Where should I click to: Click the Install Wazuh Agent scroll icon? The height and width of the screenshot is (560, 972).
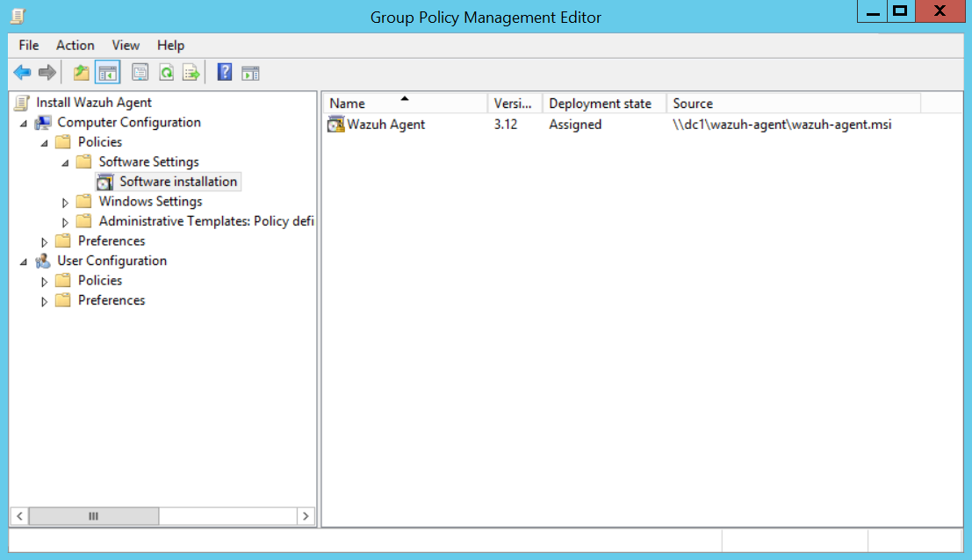[22, 103]
